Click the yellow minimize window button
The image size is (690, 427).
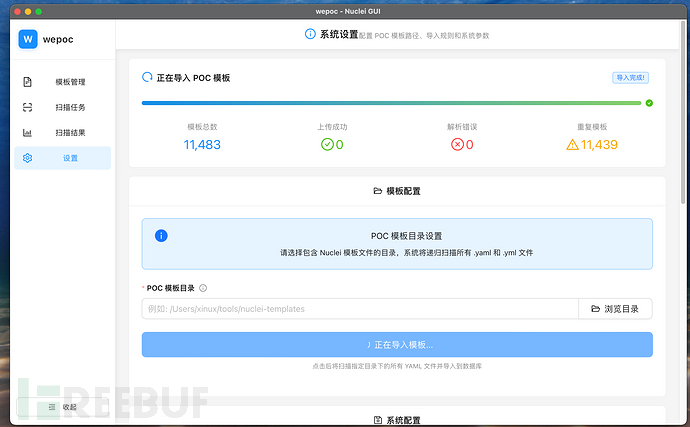pyautogui.click(x=28, y=11)
